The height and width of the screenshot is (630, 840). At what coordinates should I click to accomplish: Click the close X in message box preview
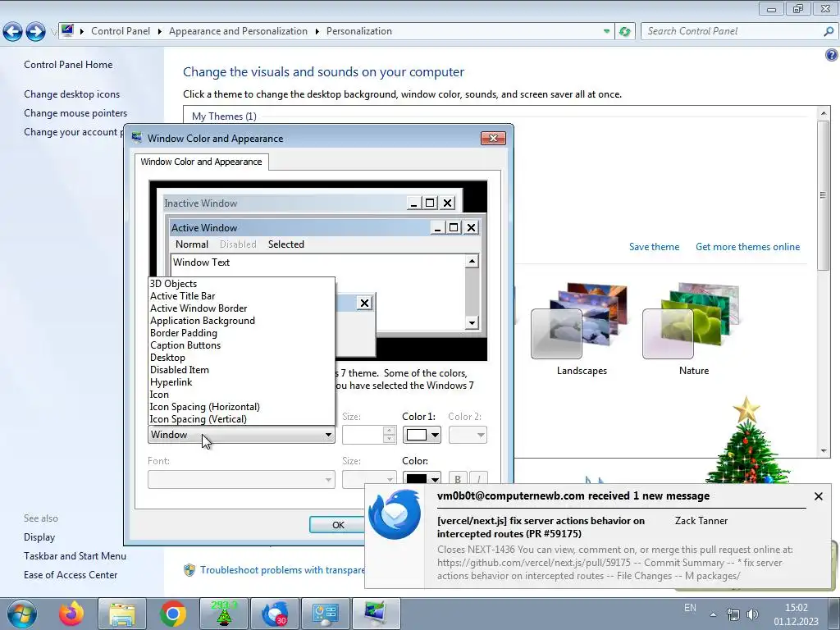coord(364,304)
